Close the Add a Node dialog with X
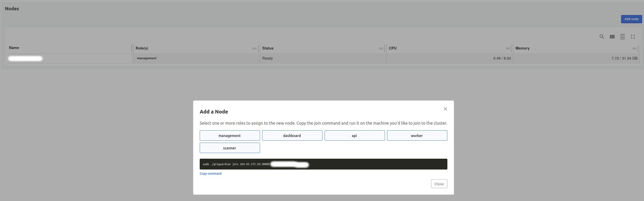 click(x=445, y=109)
